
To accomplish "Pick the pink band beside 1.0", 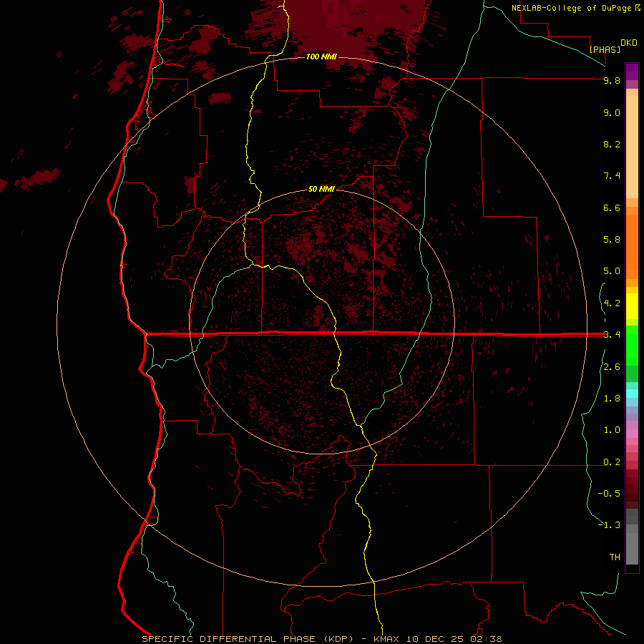I will click(632, 433).
